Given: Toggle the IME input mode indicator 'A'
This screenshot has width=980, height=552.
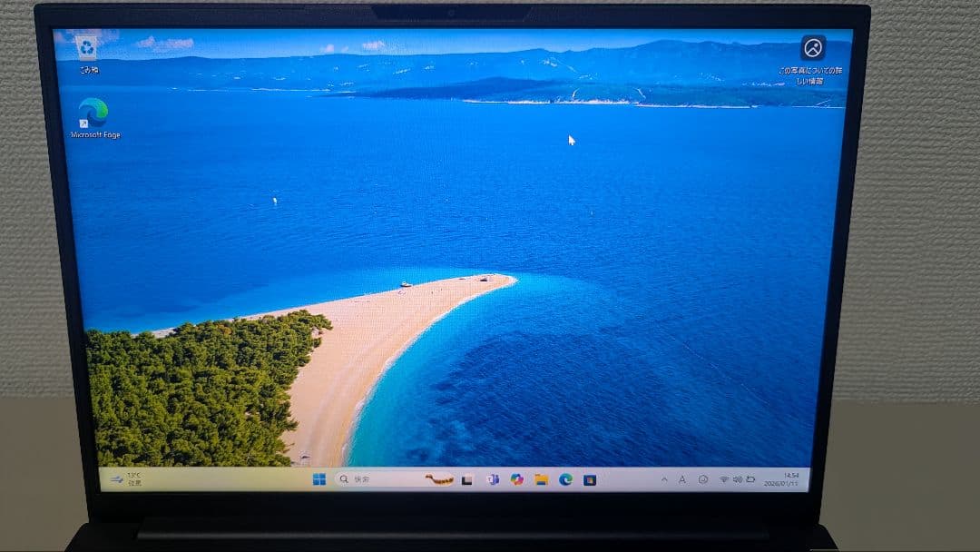Looking at the screenshot, I should 682,479.
